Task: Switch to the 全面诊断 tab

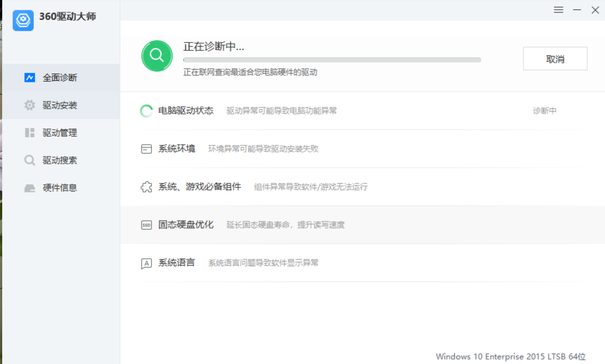Action: coord(61,78)
